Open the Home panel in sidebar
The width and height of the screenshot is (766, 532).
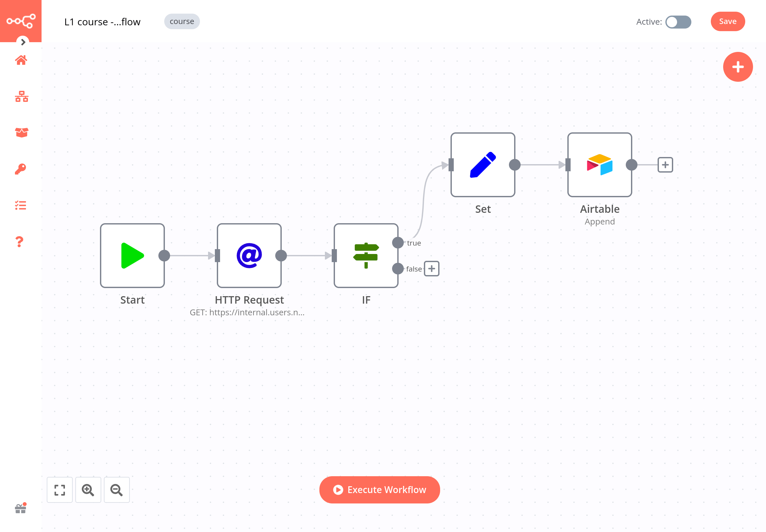click(21, 60)
